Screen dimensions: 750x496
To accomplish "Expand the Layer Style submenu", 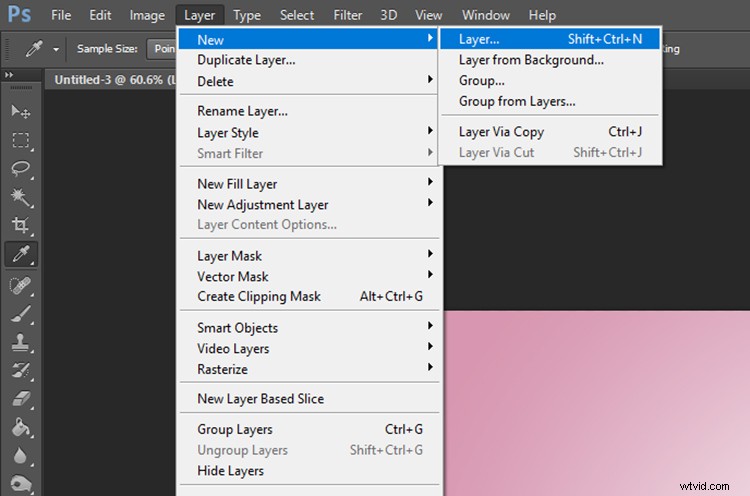I will point(308,132).
